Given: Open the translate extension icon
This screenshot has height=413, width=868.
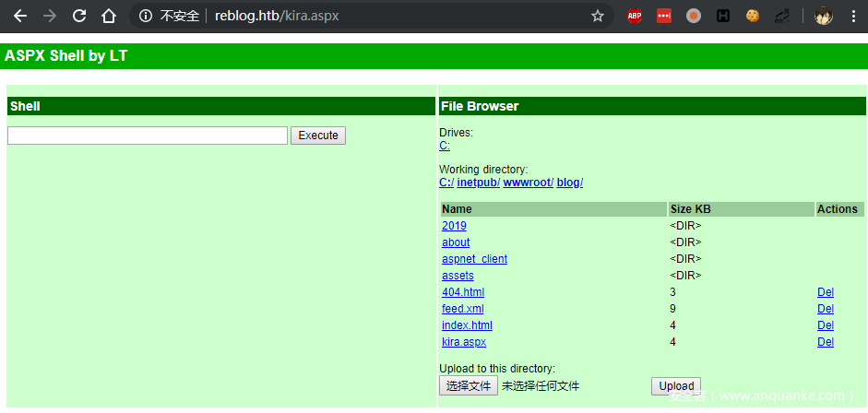Looking at the screenshot, I should (x=782, y=16).
